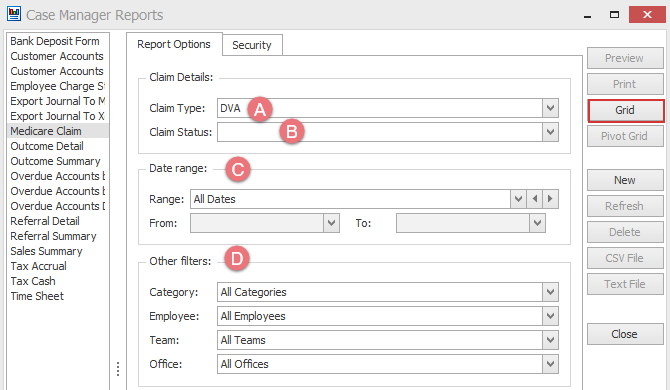Select Outcome Summary report in list
Image resolution: width=670 pixels, height=390 pixels.
[x=56, y=161]
